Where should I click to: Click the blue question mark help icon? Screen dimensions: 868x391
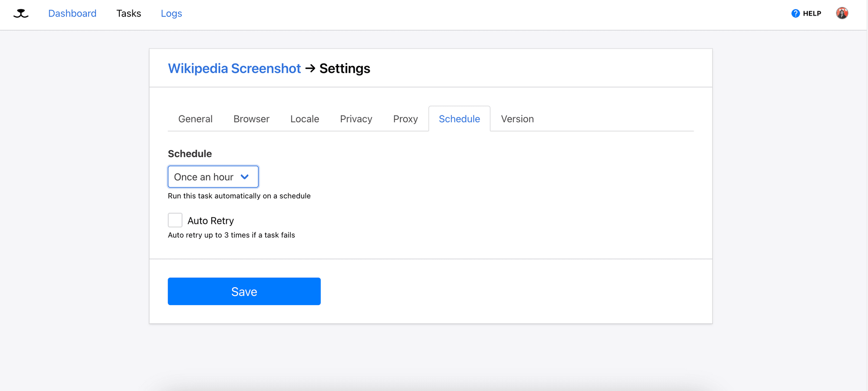795,13
